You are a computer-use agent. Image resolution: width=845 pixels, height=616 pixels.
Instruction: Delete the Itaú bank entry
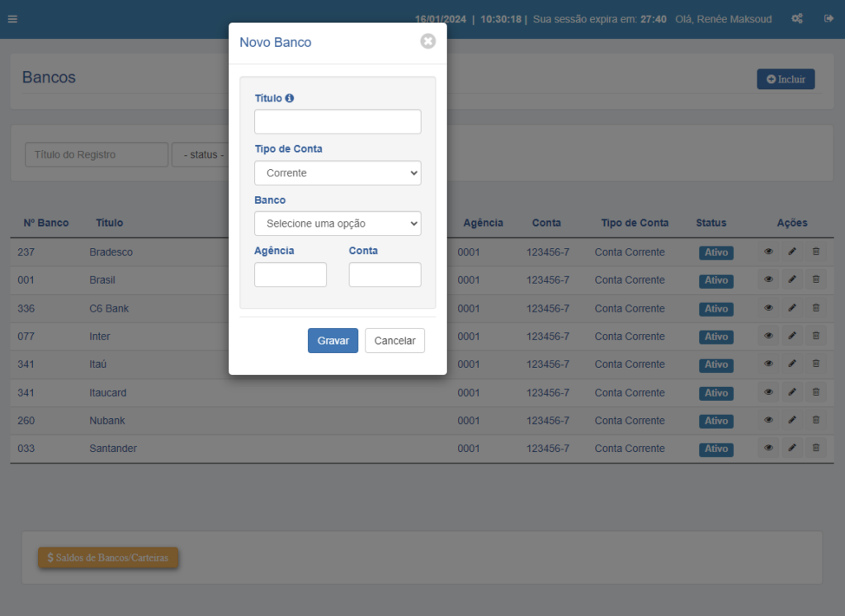tap(816, 364)
